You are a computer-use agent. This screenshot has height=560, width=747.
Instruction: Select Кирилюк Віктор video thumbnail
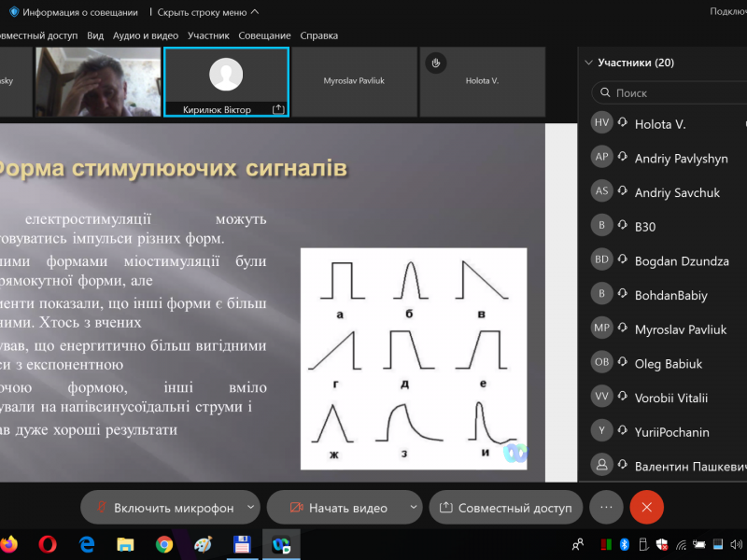(x=226, y=81)
